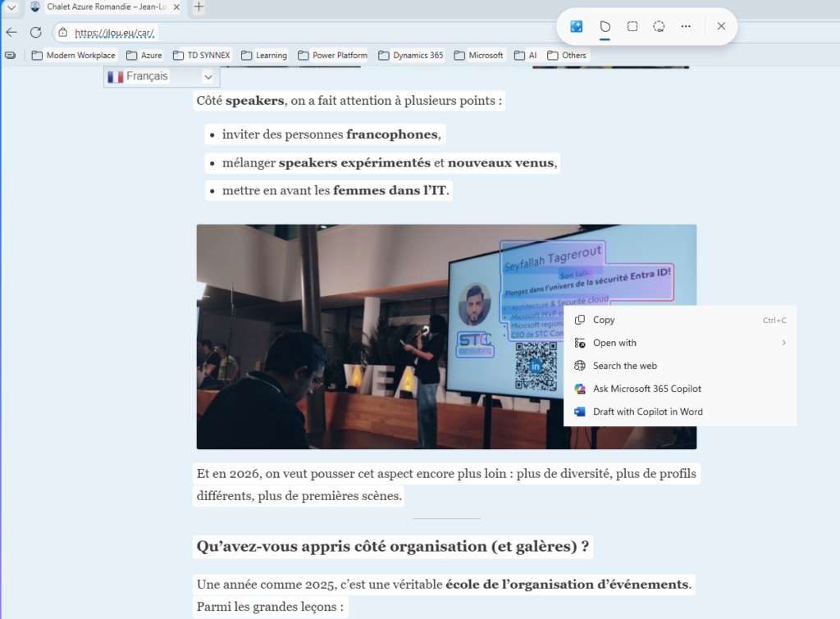Open the Power Platform bookmarks folder
This screenshot has width=840, height=619.
(x=332, y=56)
